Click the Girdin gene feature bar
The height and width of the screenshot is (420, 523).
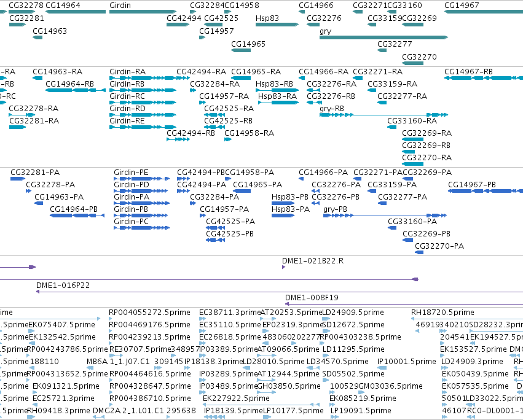(x=143, y=12)
